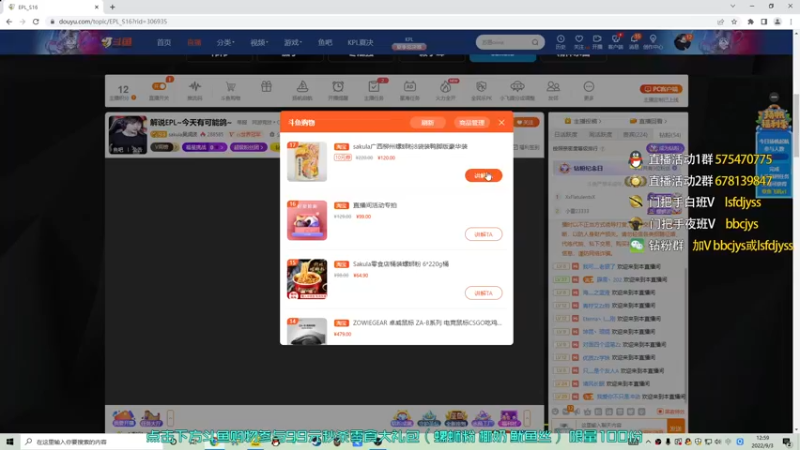Collapse floating activity widget with minus button
Viewport: 800px width, 450px height.
(x=774, y=97)
